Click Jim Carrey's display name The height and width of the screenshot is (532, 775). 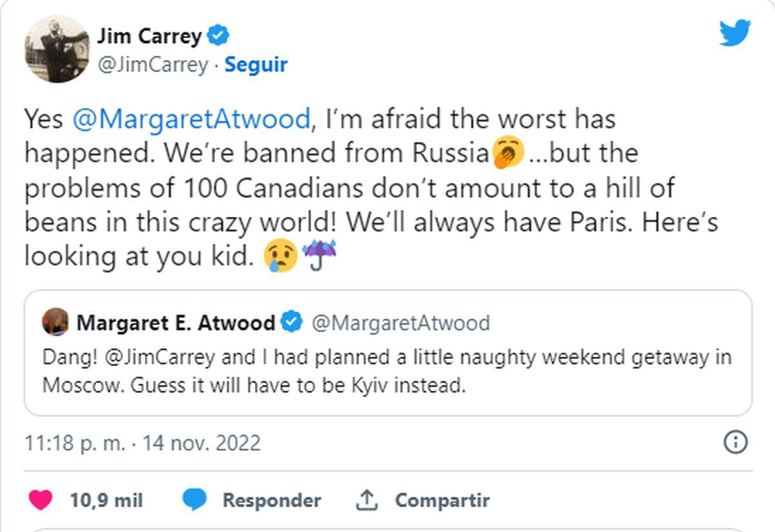pyautogui.click(x=149, y=36)
